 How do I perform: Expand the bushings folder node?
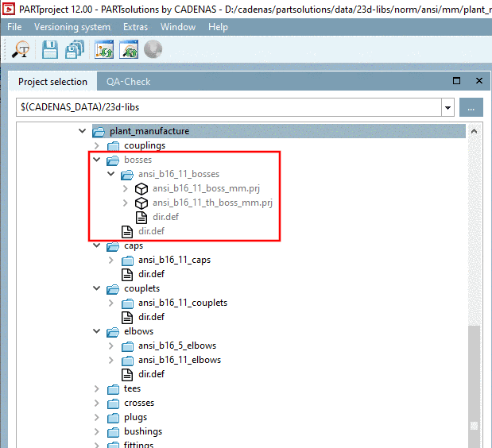tap(97, 431)
